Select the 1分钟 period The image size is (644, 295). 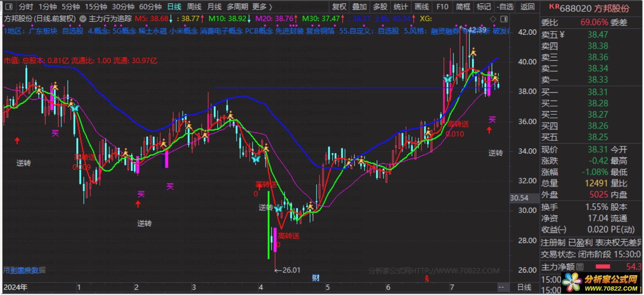48,7
